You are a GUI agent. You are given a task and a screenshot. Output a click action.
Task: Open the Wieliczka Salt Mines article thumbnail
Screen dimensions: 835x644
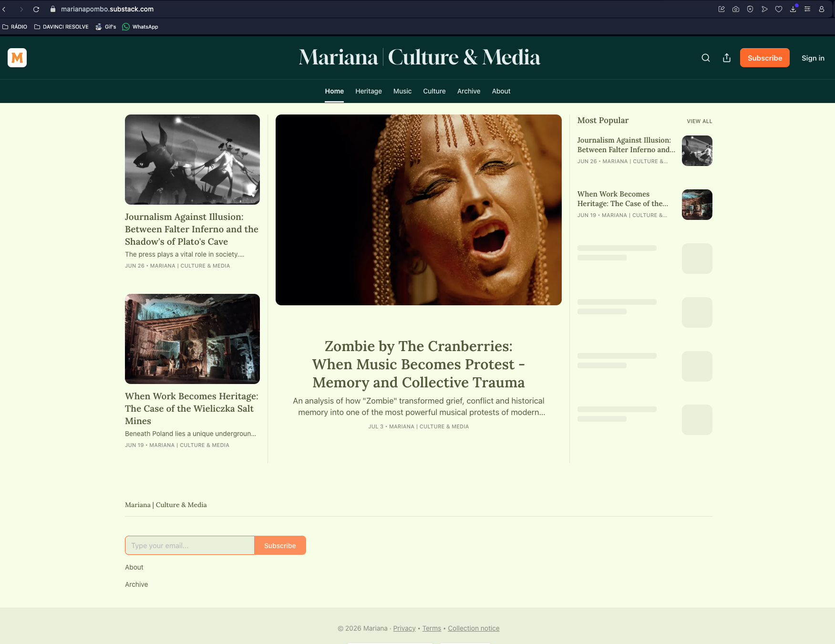[x=192, y=339]
